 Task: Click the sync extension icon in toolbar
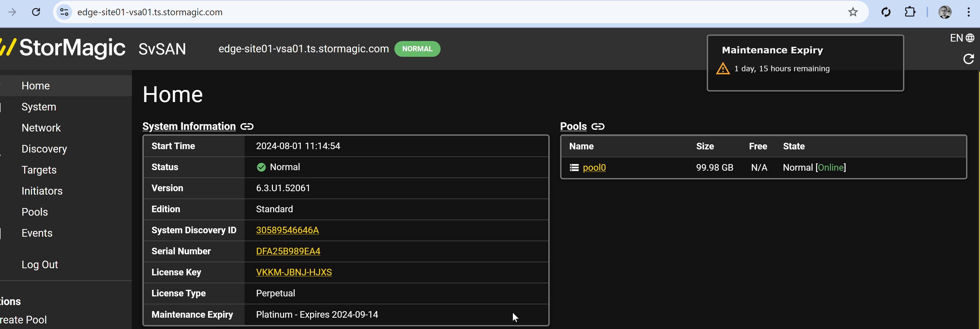(886, 12)
